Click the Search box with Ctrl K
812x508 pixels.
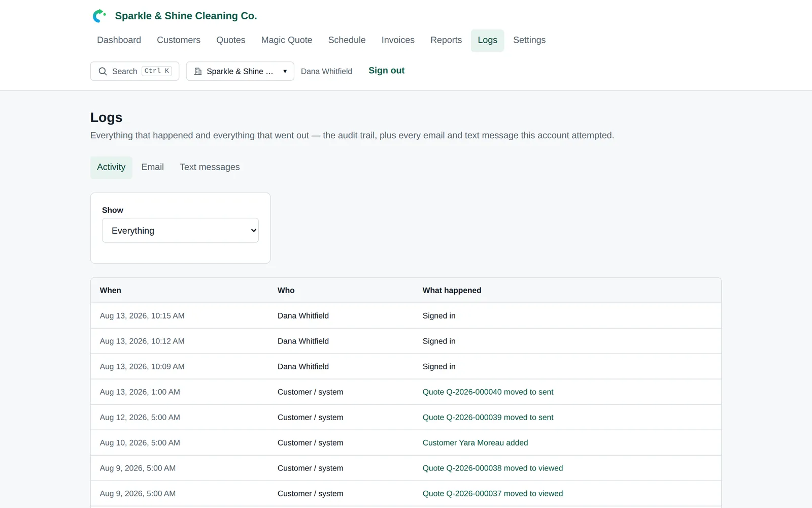point(134,71)
